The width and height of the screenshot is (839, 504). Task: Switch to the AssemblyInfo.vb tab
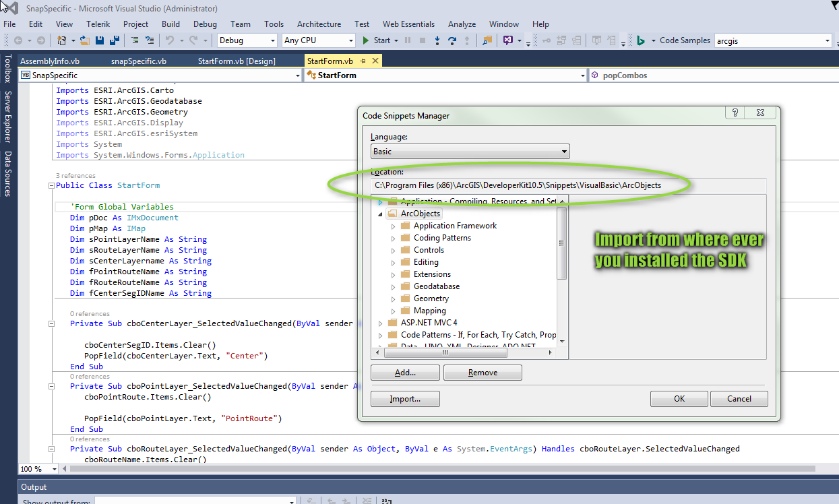50,61
